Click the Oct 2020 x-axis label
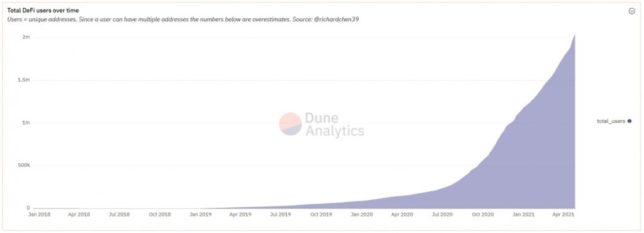The height and width of the screenshot is (233, 644). pyautogui.click(x=483, y=215)
